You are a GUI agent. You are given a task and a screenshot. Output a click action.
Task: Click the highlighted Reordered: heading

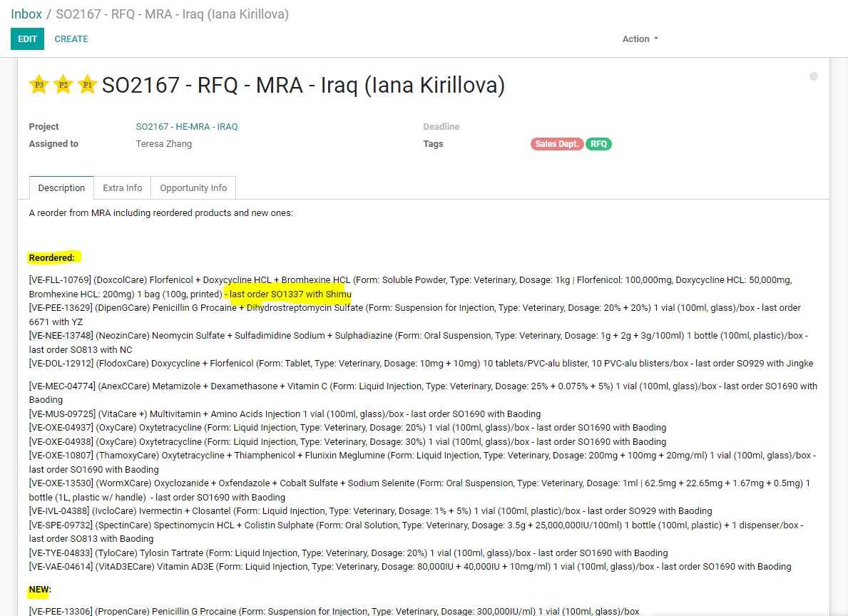point(52,258)
